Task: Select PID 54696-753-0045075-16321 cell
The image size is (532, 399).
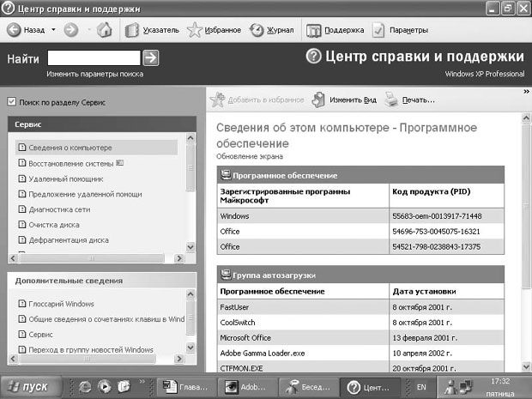Action: pyautogui.click(x=446, y=232)
